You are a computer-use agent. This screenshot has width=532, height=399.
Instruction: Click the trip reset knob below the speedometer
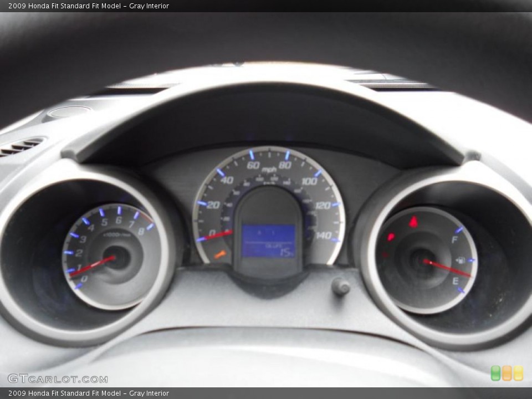[x=341, y=287]
